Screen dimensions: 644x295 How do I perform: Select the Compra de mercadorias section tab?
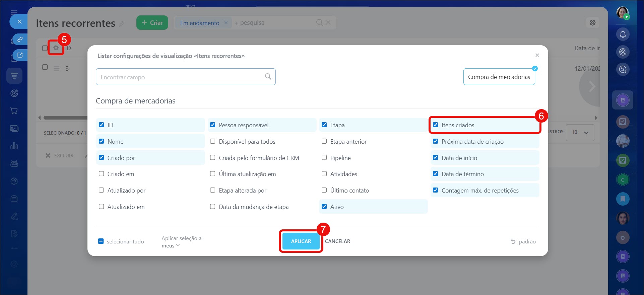point(499,77)
